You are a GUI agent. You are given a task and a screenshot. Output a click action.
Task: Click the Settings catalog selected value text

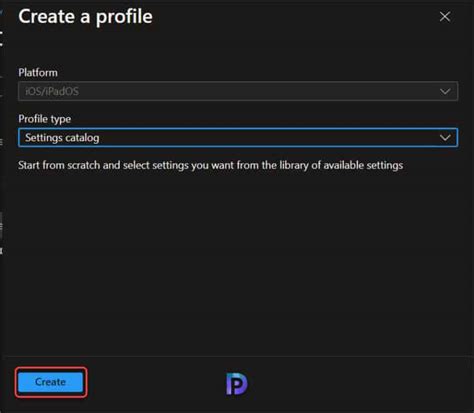coord(62,138)
